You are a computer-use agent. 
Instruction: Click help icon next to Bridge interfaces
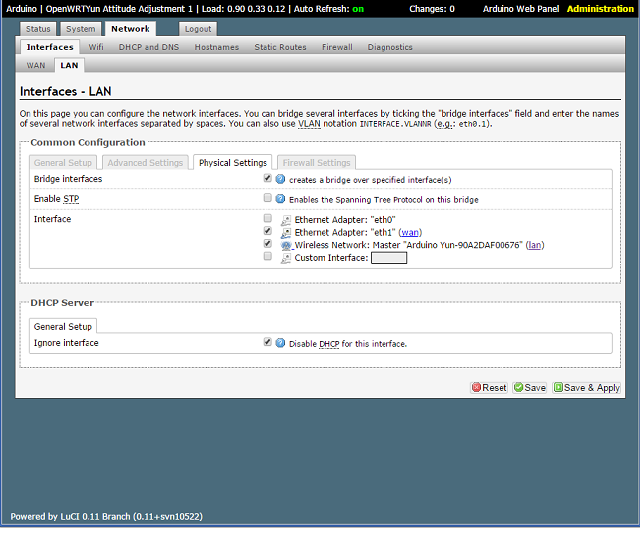click(280, 179)
